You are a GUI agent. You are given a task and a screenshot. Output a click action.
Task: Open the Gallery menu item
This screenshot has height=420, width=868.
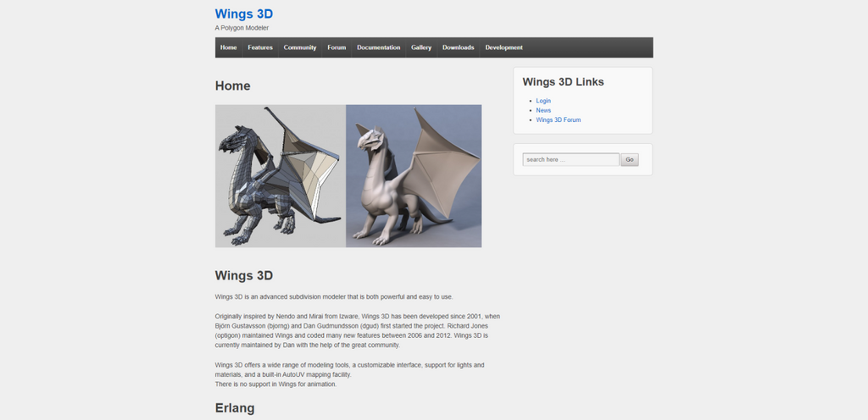pos(421,47)
